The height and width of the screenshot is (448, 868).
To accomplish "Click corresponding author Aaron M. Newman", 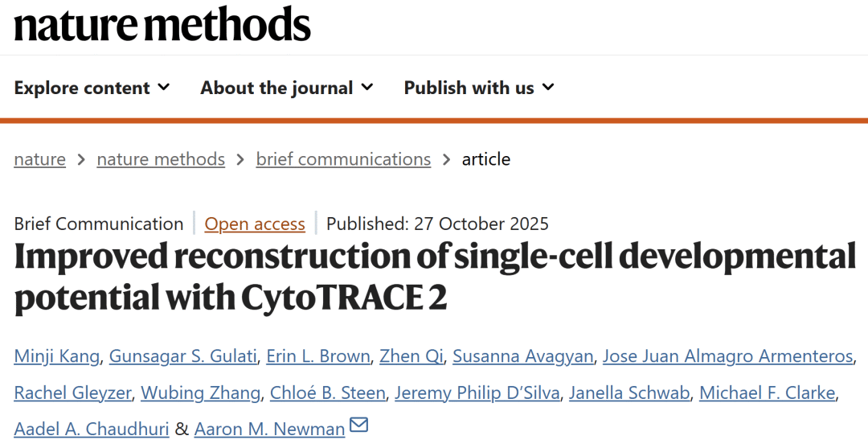I will (269, 430).
